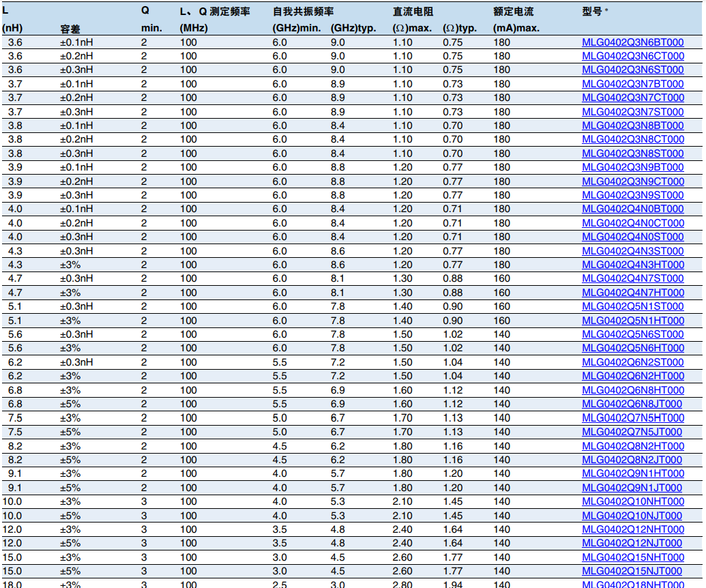Click the (nH) unit label

[12, 29]
